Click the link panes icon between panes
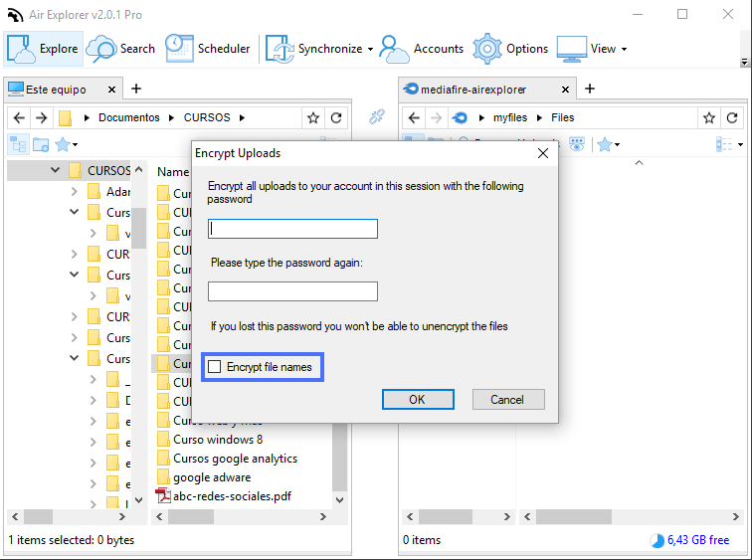This screenshot has height=560, width=752. tap(377, 116)
